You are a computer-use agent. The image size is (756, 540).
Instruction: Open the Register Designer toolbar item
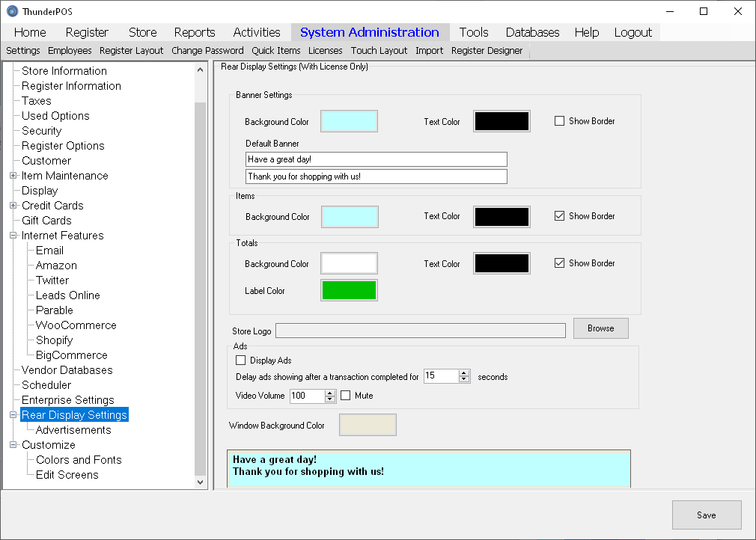[487, 51]
